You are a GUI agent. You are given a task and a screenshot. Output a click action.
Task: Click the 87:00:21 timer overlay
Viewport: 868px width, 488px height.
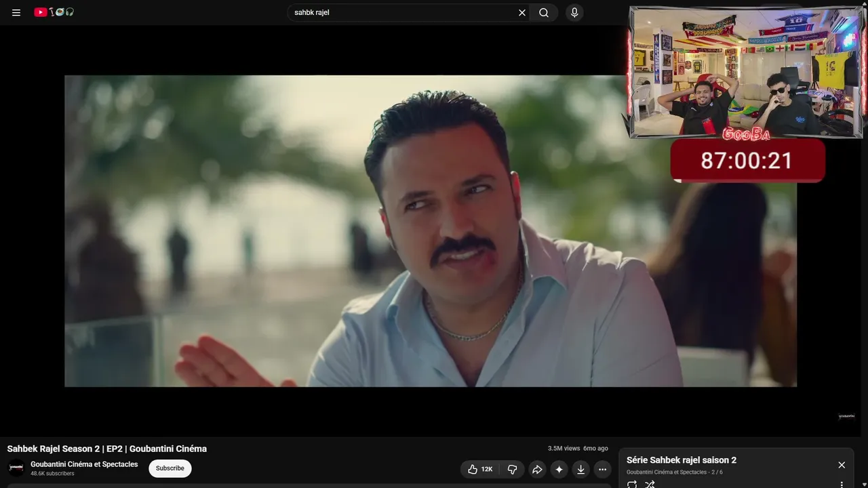[x=747, y=161]
